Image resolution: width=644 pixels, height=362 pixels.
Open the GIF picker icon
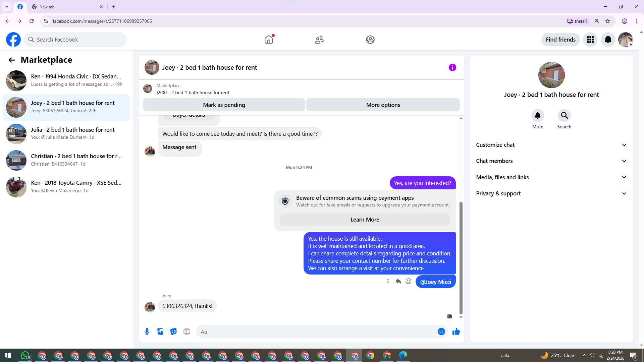[x=187, y=331]
